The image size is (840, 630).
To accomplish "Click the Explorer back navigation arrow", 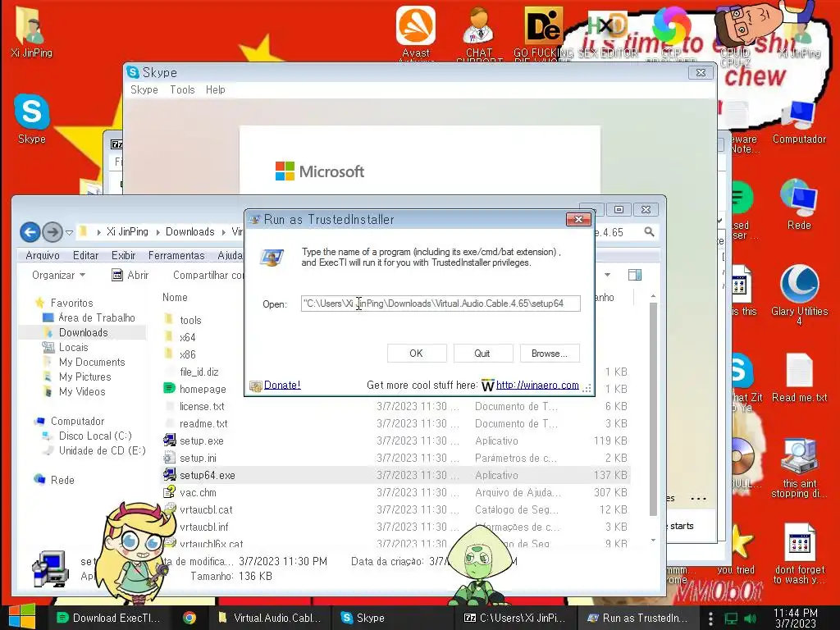I will pyautogui.click(x=30, y=232).
